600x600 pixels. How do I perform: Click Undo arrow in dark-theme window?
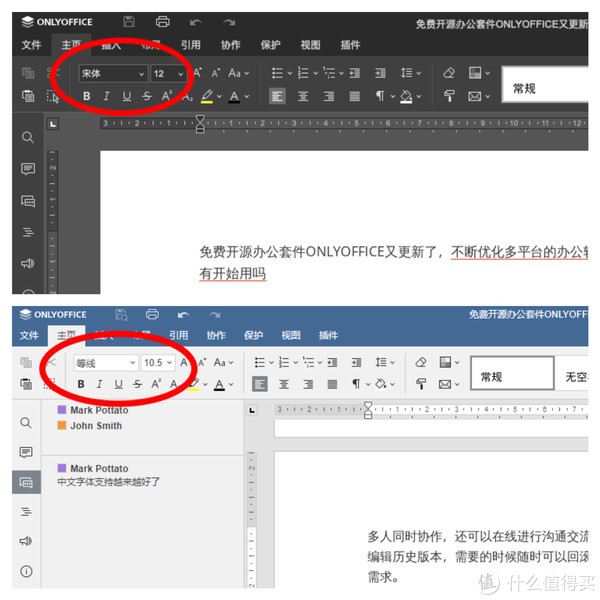click(x=196, y=23)
